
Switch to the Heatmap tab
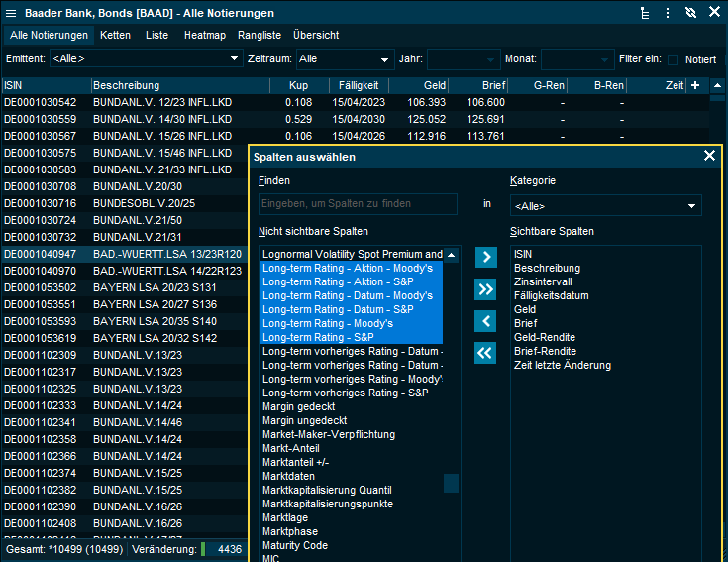[204, 35]
